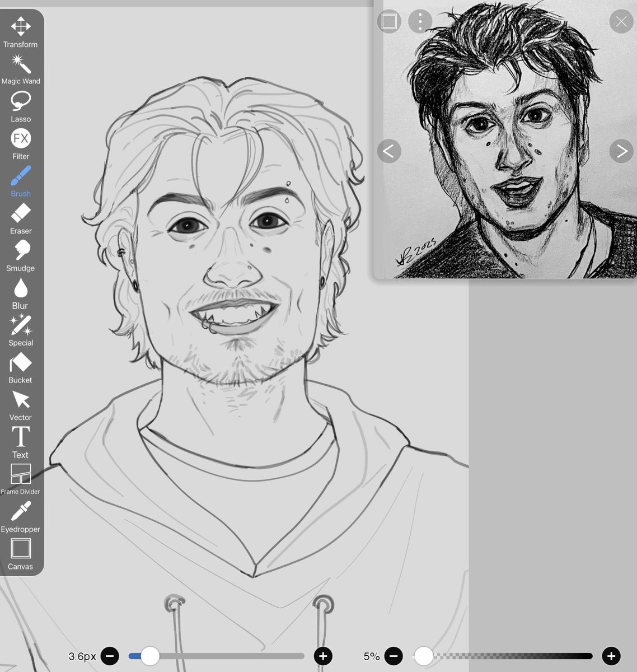Click the reference window square frame icon
Screen dimensions: 637x672
(x=389, y=21)
